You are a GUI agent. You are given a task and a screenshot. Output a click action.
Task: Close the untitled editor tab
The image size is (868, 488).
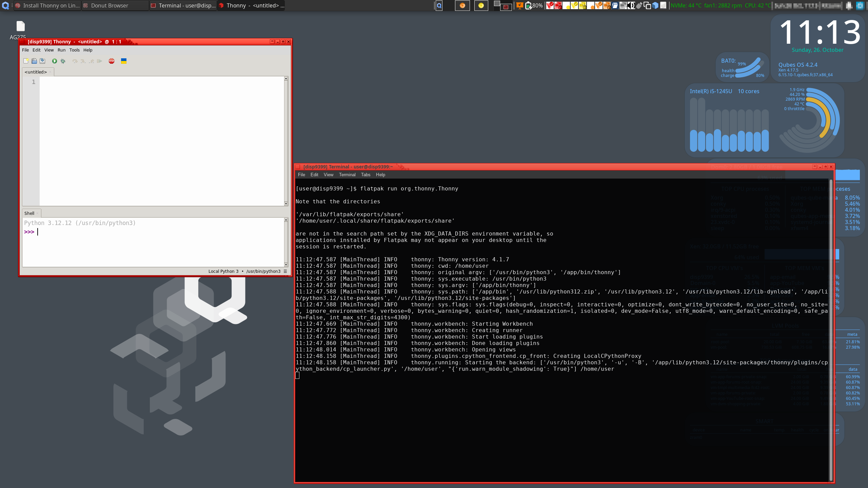[50, 72]
